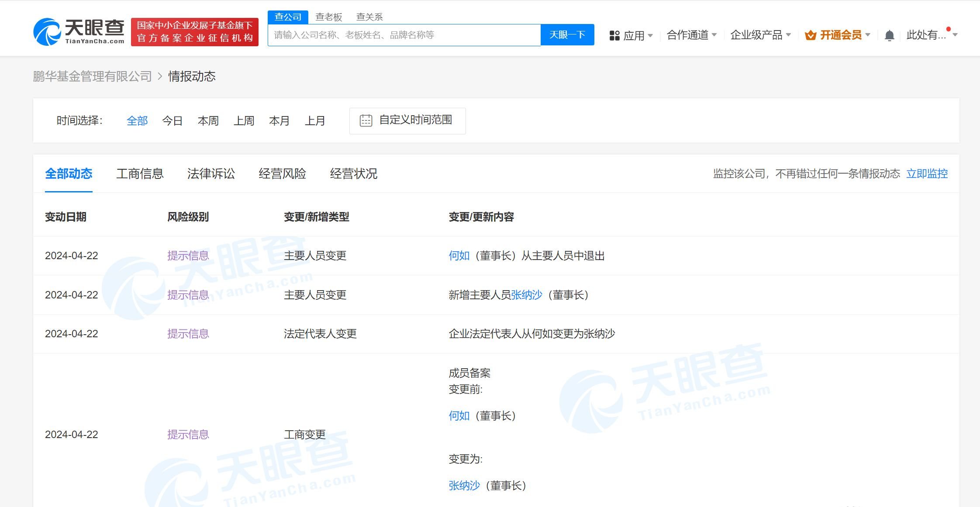The height and width of the screenshot is (507, 980).
Task: Click the 鹏华基金管理有限公司 breadcrumb link
Action: pyautogui.click(x=92, y=76)
